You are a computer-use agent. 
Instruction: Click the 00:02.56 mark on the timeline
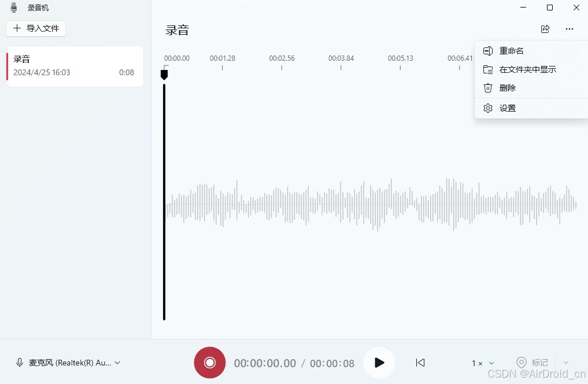[x=282, y=58]
